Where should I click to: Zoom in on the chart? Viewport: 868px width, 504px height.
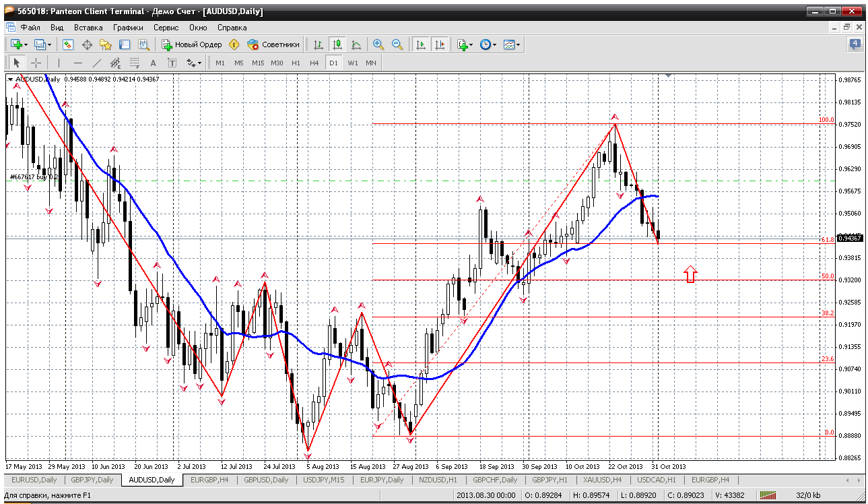[378, 44]
